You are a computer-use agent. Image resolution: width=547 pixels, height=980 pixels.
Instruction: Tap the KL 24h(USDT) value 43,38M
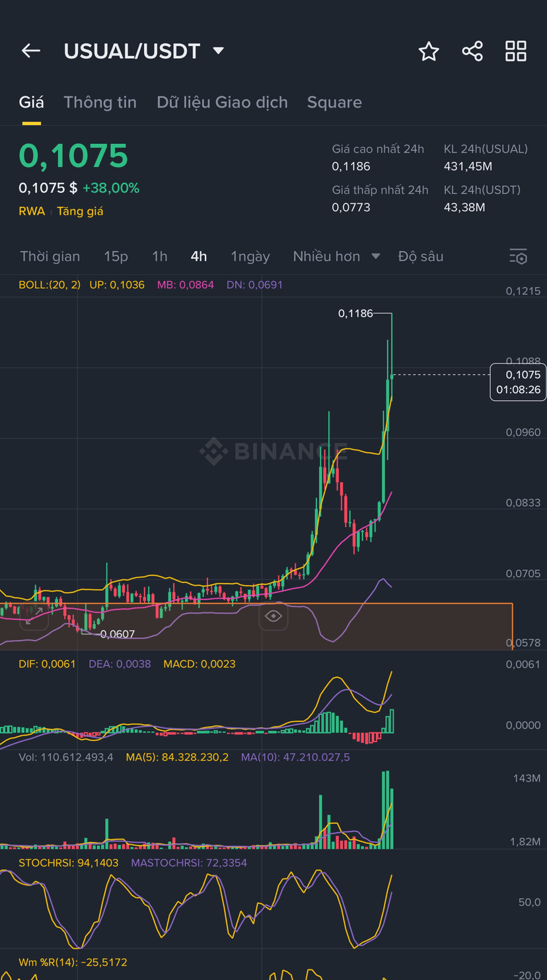[464, 207]
